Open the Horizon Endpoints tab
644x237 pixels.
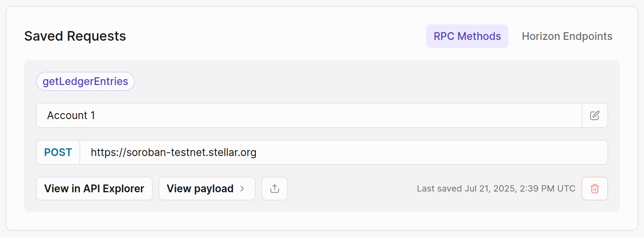pos(567,36)
